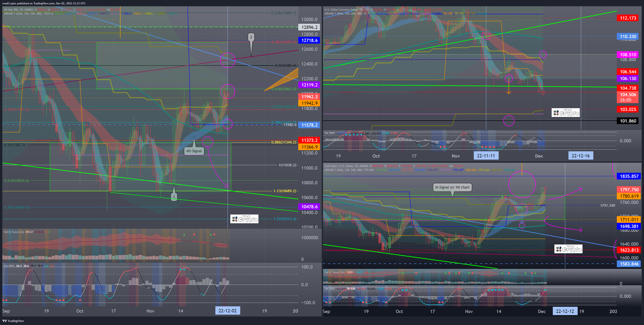This screenshot has width=644, height=325.
Task: Click the TradingView logo at bottom
Action: [x=13, y=321]
